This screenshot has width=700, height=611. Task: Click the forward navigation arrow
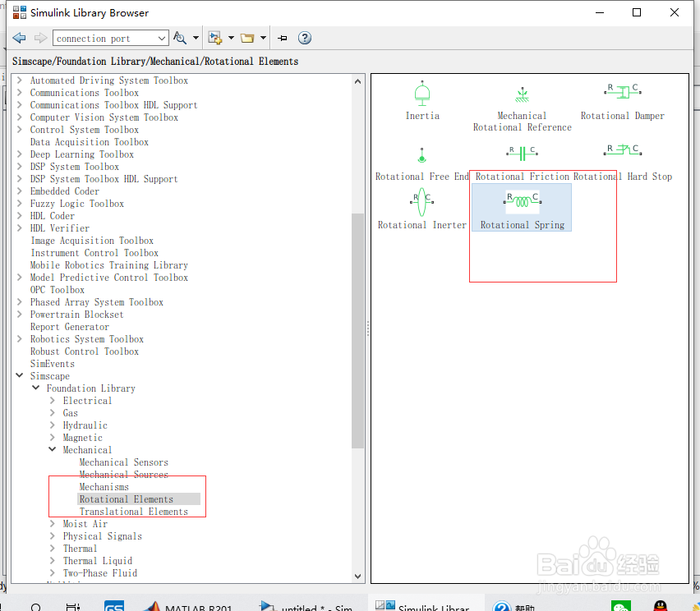pyautogui.click(x=40, y=38)
